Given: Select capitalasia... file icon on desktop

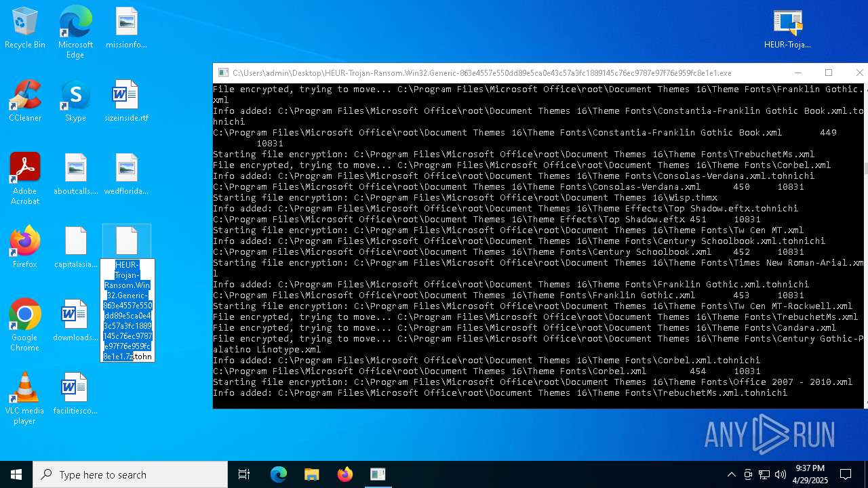Looking at the screenshot, I should tap(76, 247).
